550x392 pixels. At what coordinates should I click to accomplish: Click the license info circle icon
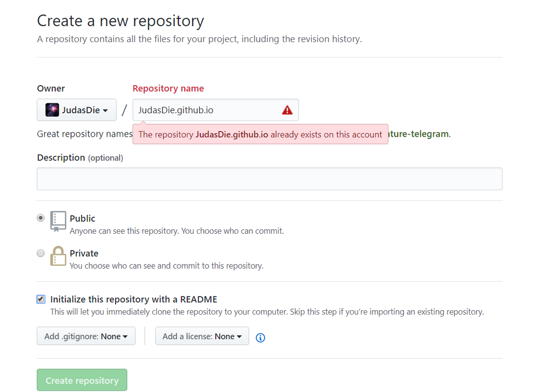click(x=260, y=338)
